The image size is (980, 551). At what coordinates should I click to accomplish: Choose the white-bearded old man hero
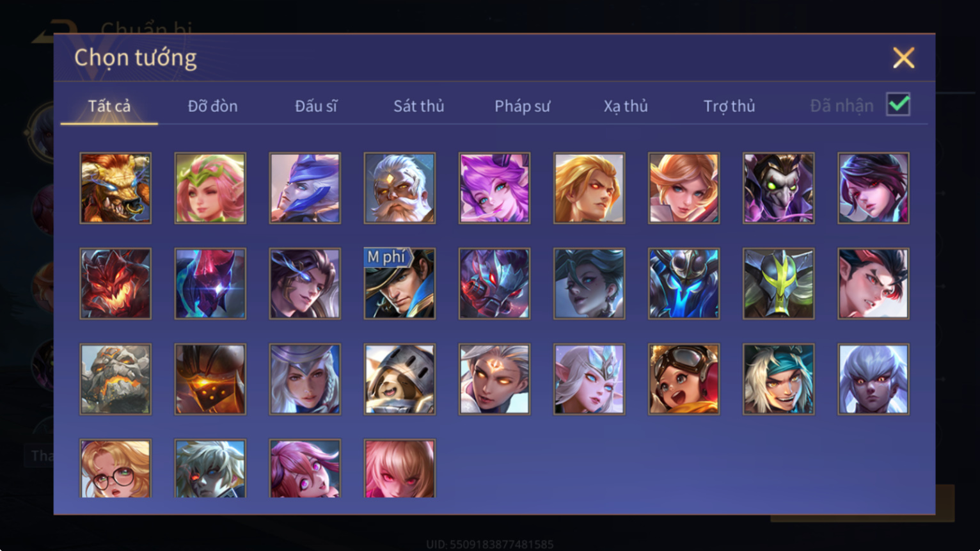click(400, 188)
